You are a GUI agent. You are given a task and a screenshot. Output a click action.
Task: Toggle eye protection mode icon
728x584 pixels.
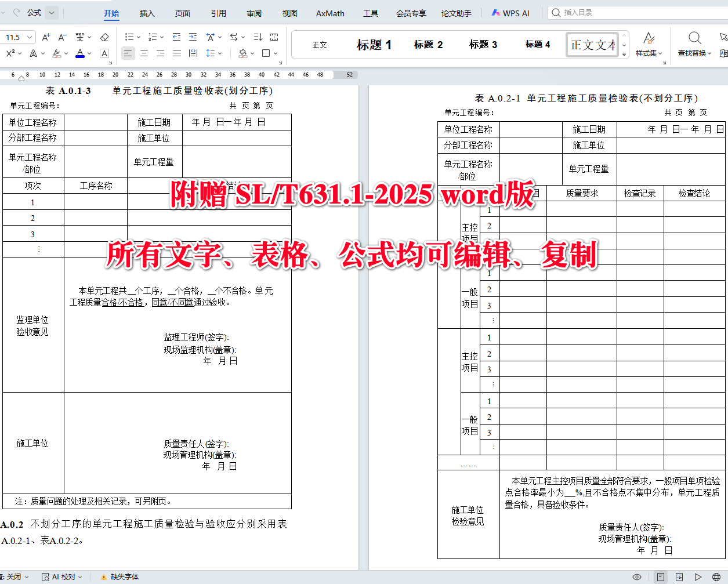tap(637, 577)
